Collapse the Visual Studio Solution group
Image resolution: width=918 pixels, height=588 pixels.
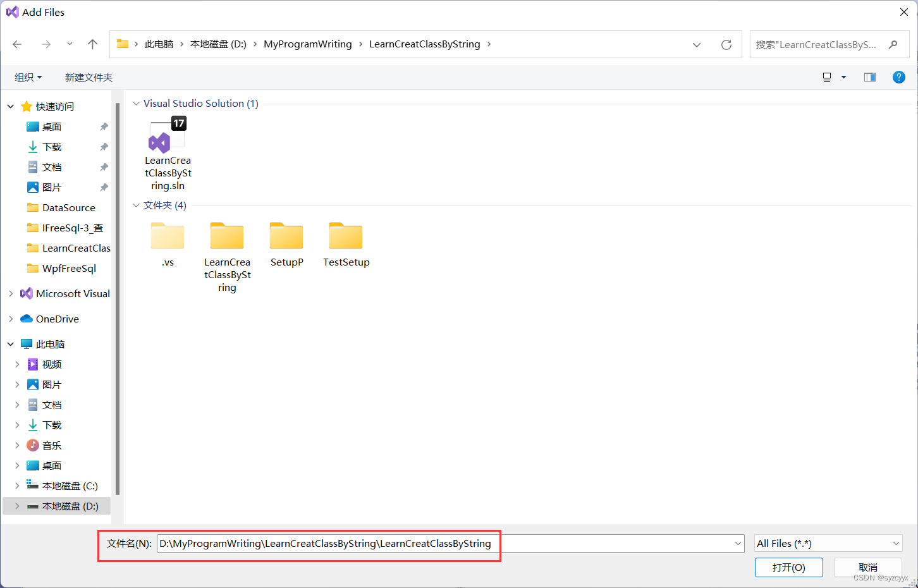(x=136, y=103)
